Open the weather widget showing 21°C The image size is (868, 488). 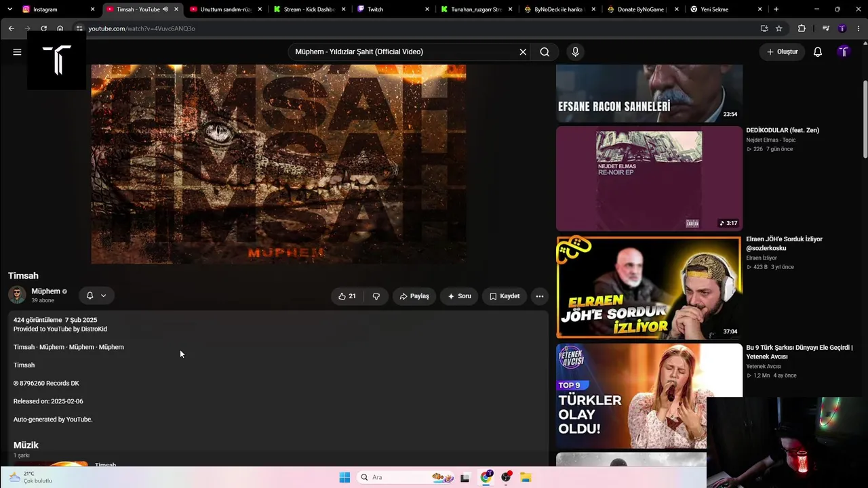(31, 477)
